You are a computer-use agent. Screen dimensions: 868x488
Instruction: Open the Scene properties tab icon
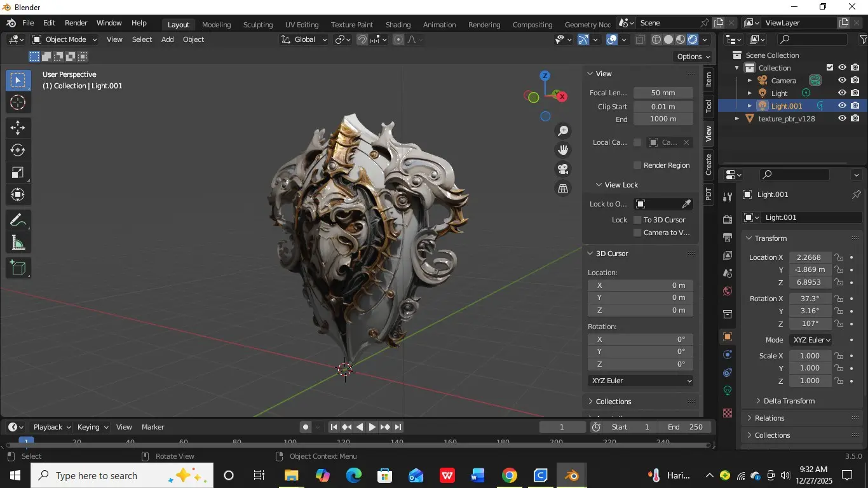(728, 273)
